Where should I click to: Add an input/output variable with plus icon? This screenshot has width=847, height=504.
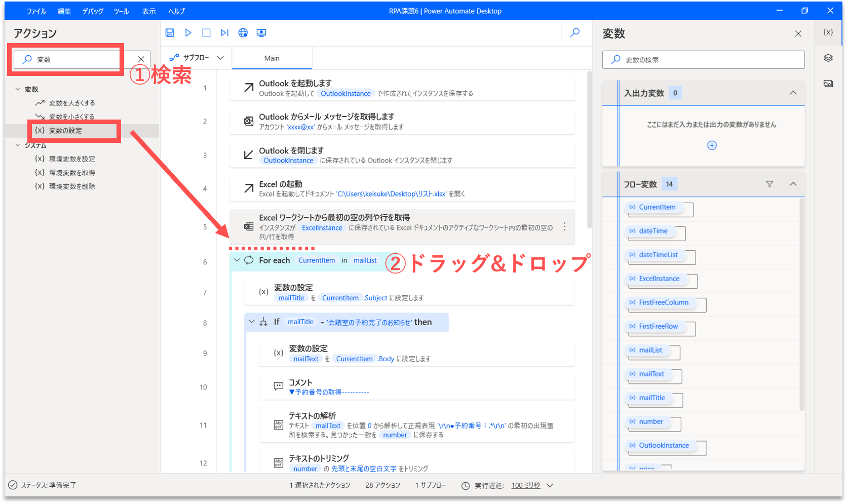pyautogui.click(x=712, y=145)
